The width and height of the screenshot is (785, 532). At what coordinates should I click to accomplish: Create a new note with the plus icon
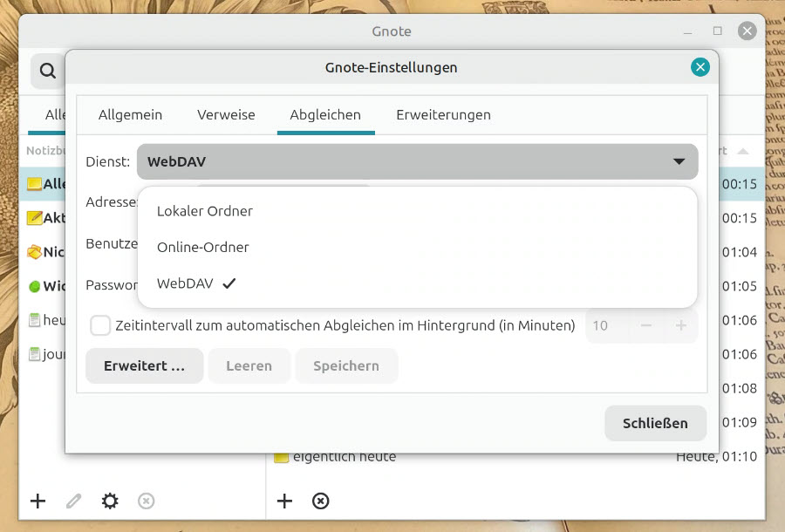pos(284,501)
